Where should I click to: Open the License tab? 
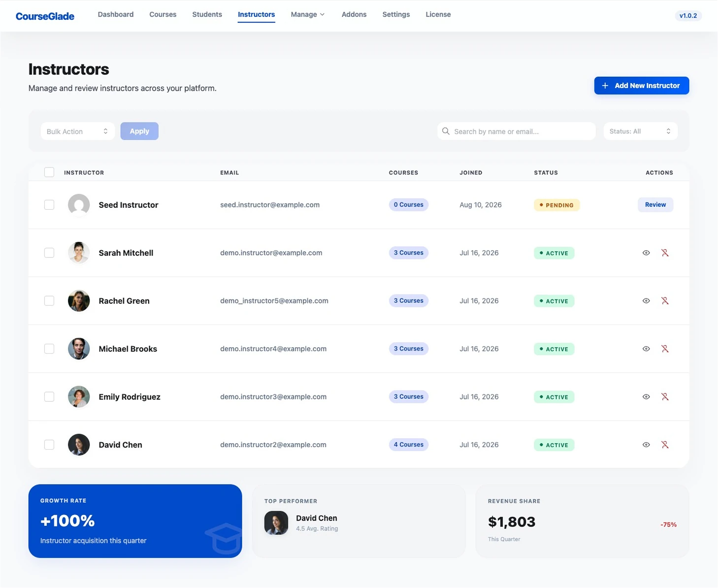(438, 15)
